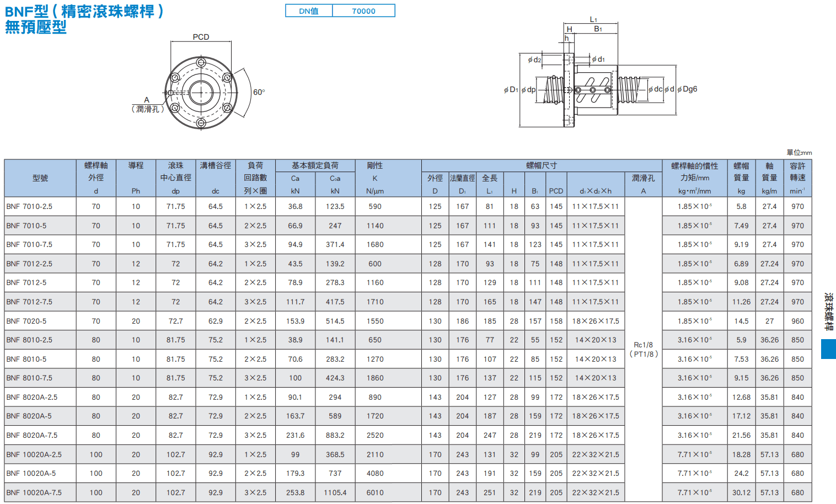Click the "Rc1/8 (PT1/8)" lubrication hole cell

pyautogui.click(x=643, y=349)
